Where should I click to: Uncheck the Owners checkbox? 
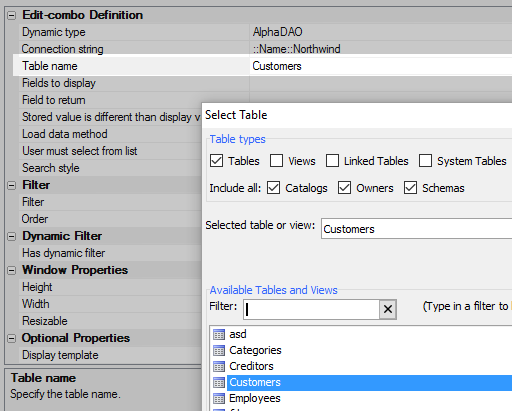click(344, 188)
